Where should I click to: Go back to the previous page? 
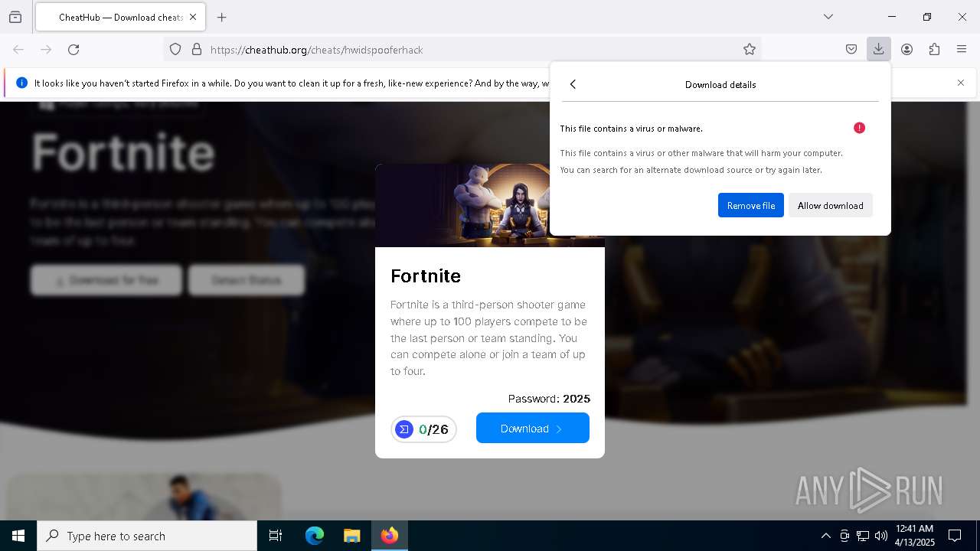(18, 49)
